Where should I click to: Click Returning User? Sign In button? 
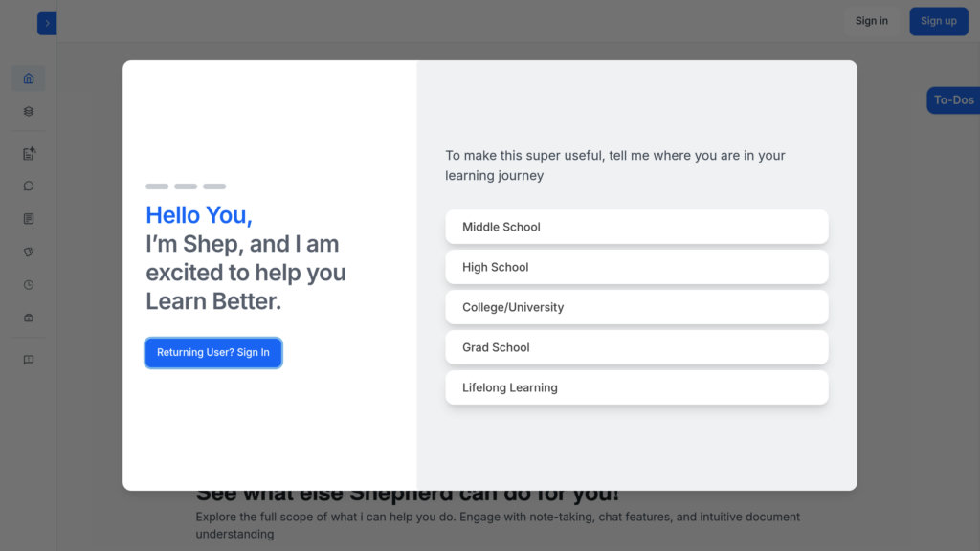tap(213, 352)
